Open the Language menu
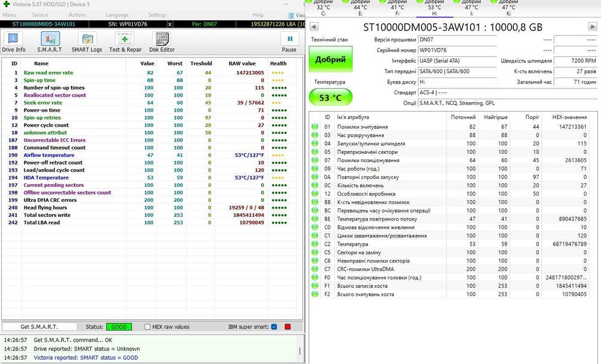 117,15
